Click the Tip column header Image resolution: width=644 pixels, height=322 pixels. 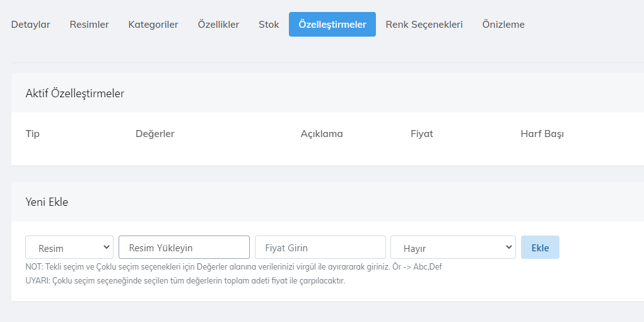pos(33,134)
